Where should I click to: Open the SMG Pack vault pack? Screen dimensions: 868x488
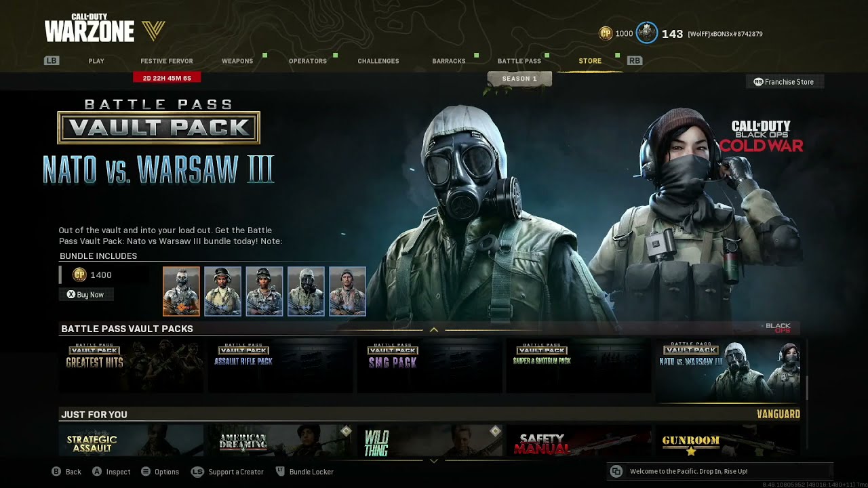(x=429, y=366)
